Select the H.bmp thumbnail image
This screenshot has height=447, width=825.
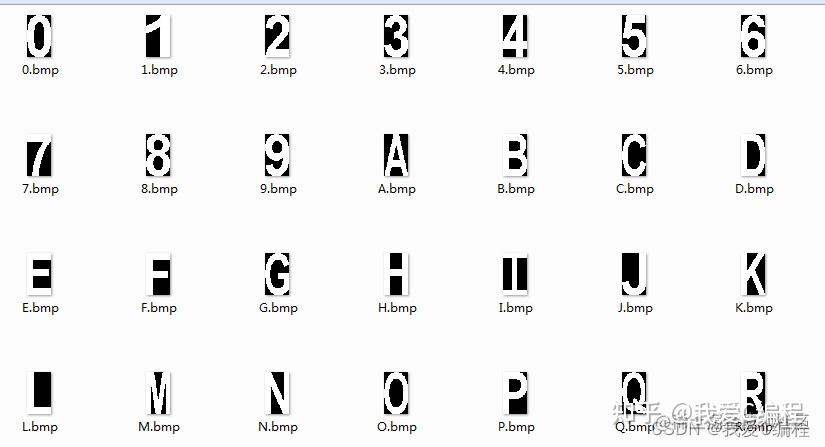pyautogui.click(x=396, y=274)
